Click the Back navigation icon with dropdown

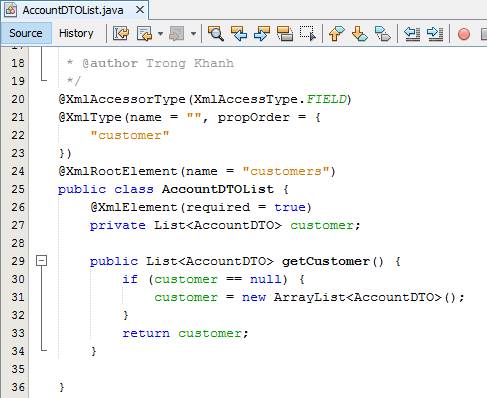pyautogui.click(x=145, y=33)
